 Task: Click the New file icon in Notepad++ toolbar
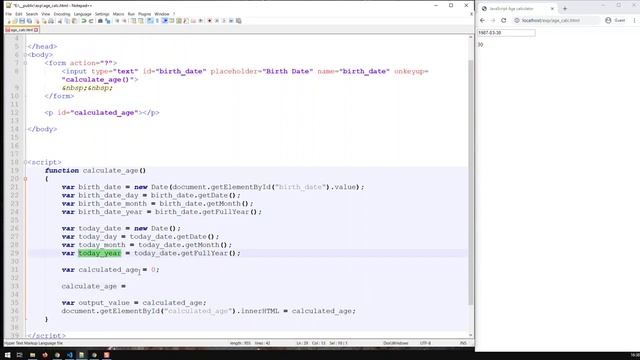pos(9,21)
